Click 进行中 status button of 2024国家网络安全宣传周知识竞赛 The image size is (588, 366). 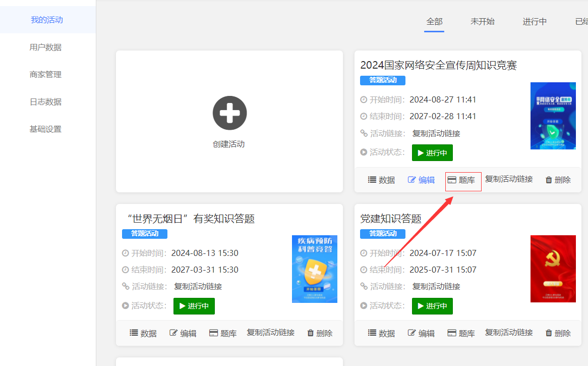point(432,153)
